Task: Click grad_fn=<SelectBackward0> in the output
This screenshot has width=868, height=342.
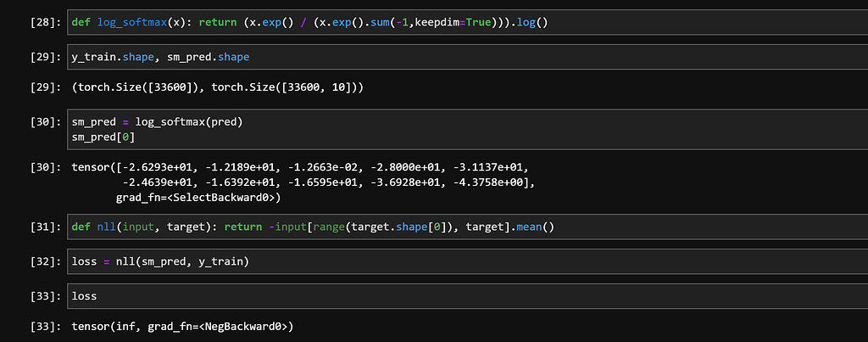Action: tap(198, 197)
